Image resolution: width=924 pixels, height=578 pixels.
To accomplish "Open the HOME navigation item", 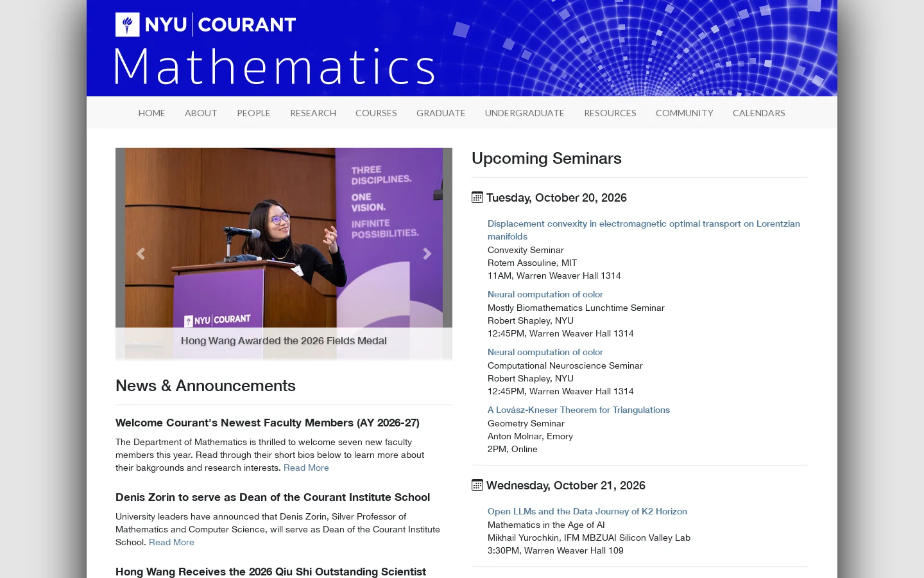I will pyautogui.click(x=152, y=113).
